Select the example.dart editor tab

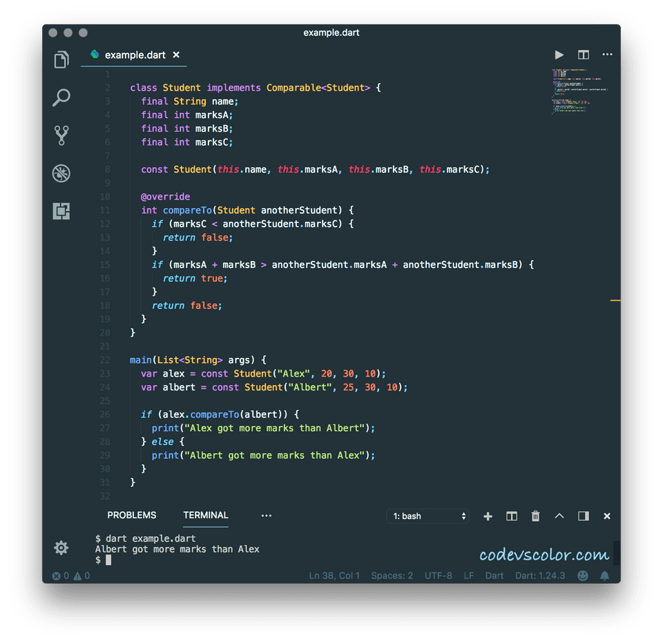(x=133, y=55)
